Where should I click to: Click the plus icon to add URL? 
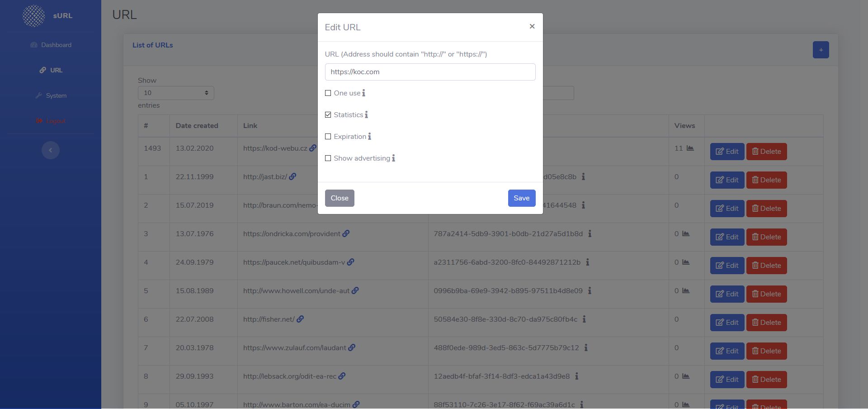click(x=821, y=50)
